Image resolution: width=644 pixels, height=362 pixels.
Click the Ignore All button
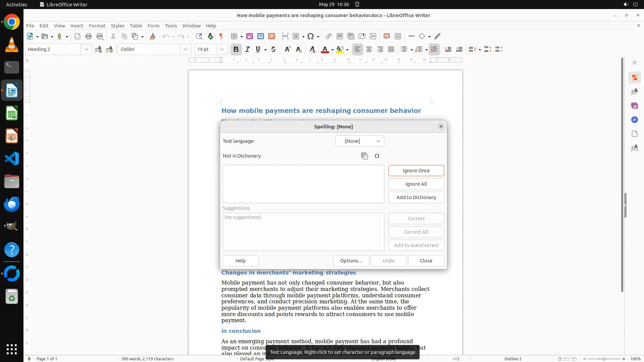coord(416,184)
